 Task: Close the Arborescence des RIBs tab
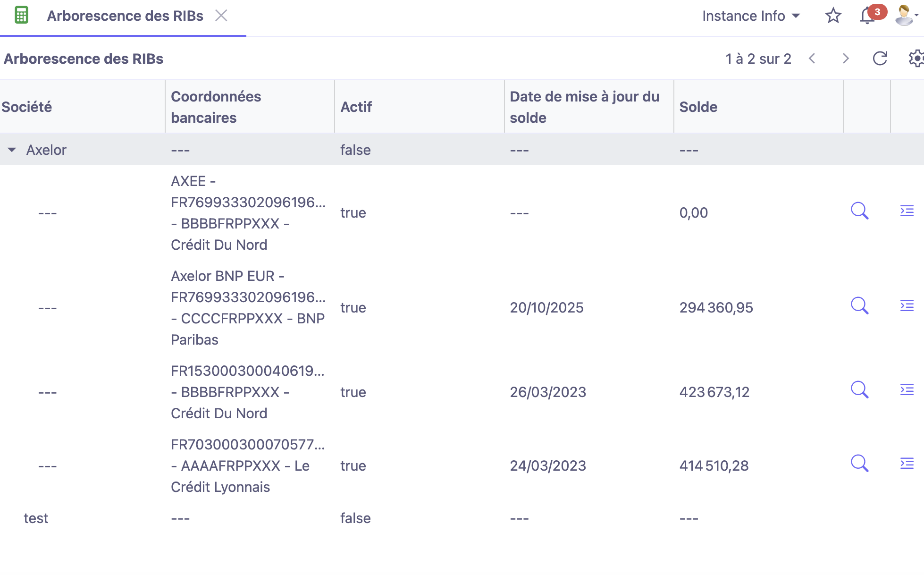pos(221,16)
